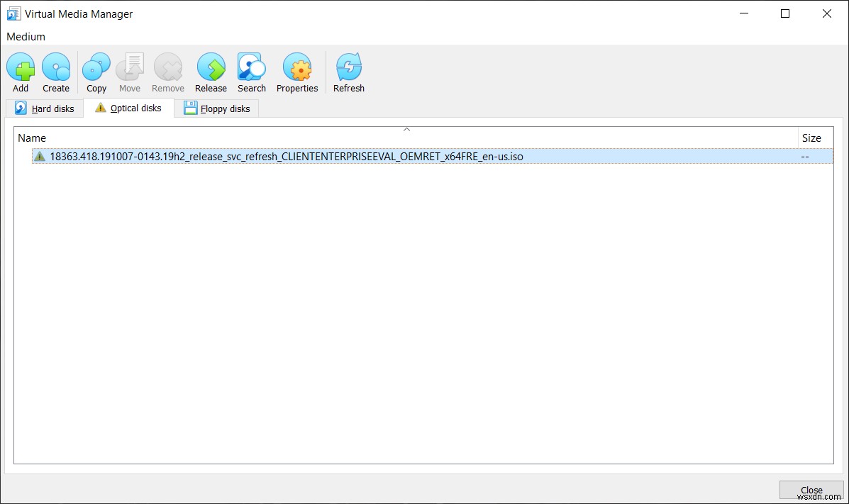Click the Refresh media icon

[348, 67]
